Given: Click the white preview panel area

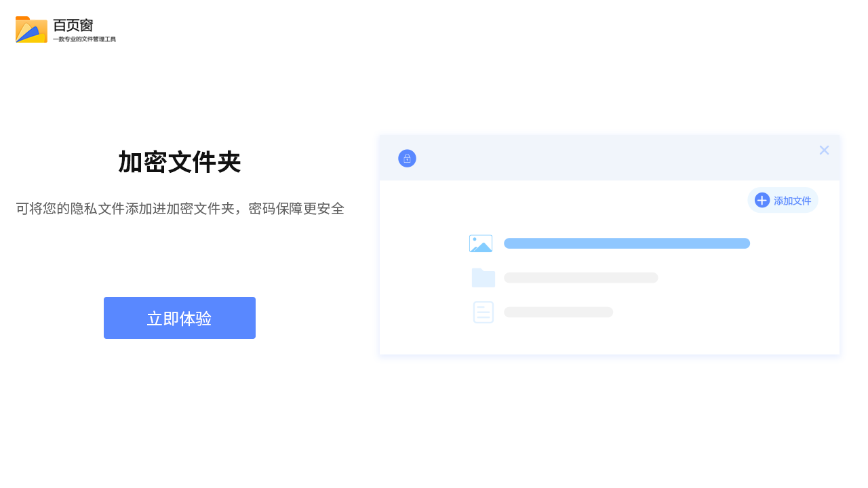Looking at the screenshot, I should point(609,339).
